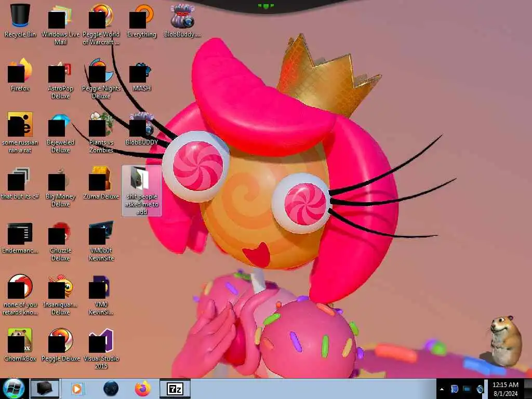Select the 'that but its c#' icon
This screenshot has height=399, width=532.
tap(20, 183)
